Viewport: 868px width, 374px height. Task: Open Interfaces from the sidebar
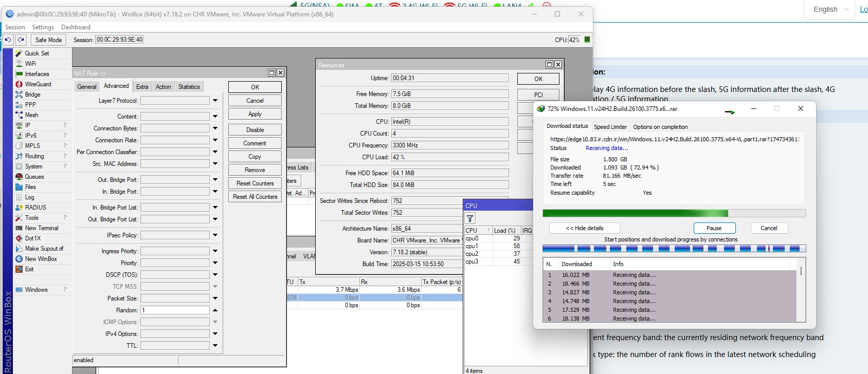(x=37, y=74)
